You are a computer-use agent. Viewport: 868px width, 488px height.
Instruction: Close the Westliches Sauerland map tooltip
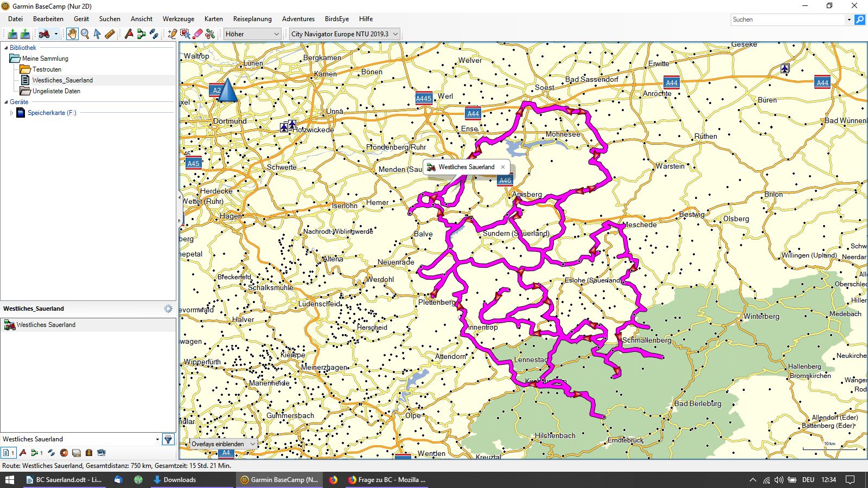pyautogui.click(x=503, y=167)
